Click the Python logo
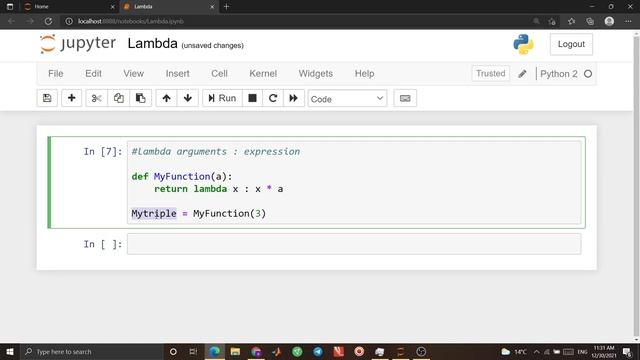This screenshot has height=360, width=640. [x=523, y=44]
